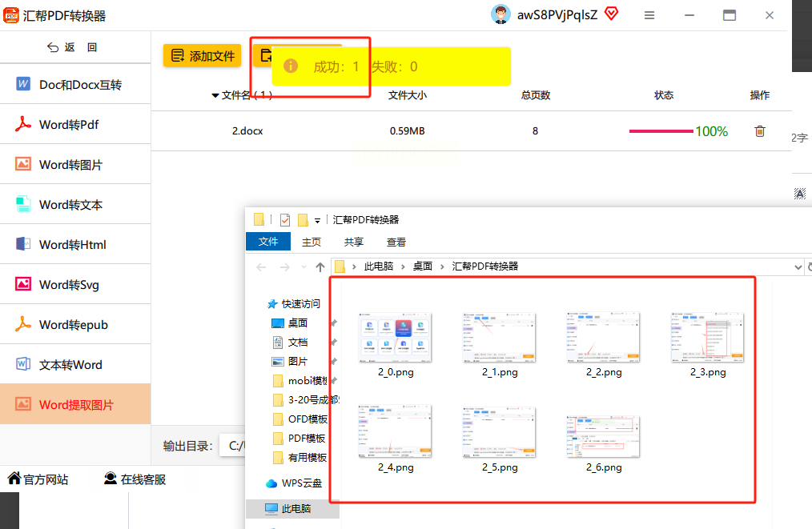Select the 2_3.png thumbnail
812x529 pixels.
tap(707, 338)
